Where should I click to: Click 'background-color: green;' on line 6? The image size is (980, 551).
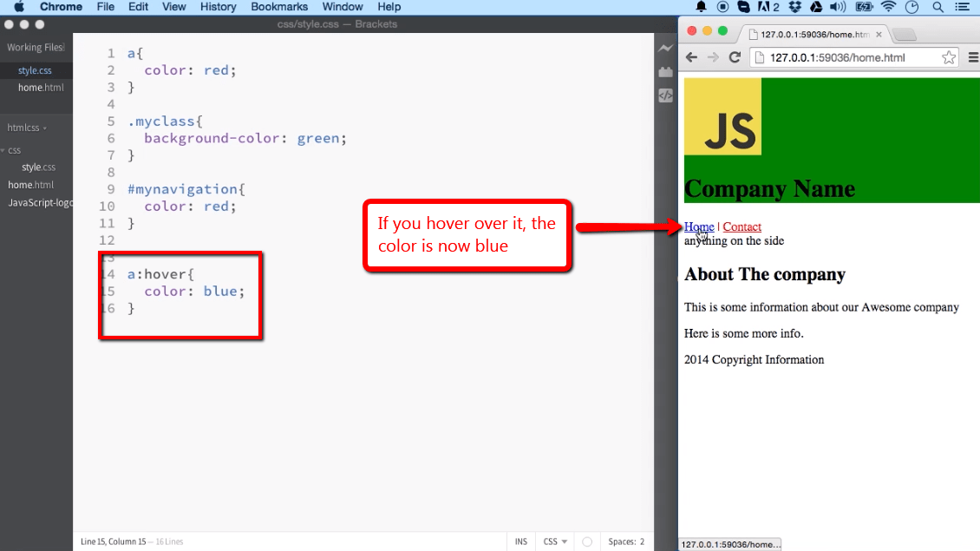(x=245, y=138)
